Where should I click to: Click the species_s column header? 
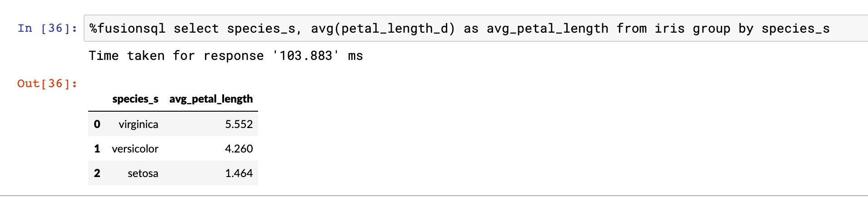135,99
